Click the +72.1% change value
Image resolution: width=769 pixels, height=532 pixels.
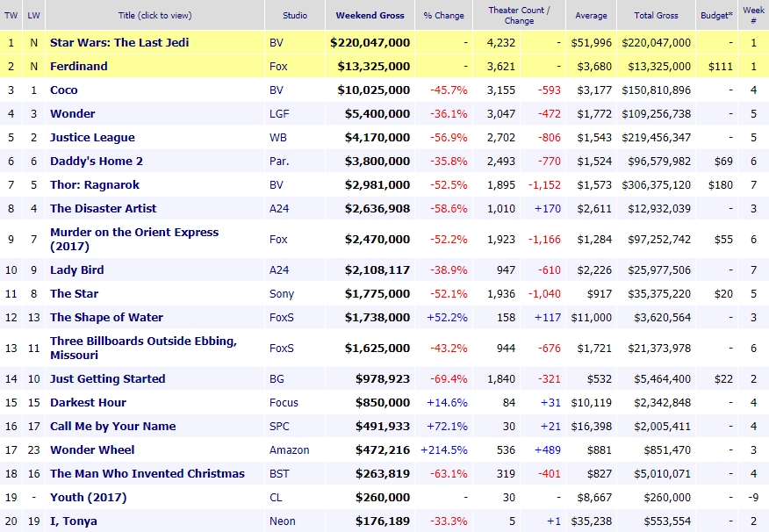tap(448, 426)
